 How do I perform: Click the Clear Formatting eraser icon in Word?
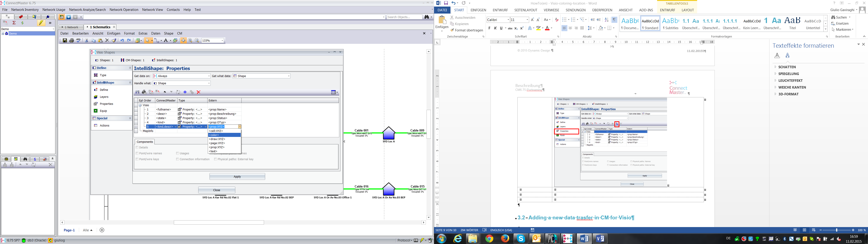coord(557,20)
